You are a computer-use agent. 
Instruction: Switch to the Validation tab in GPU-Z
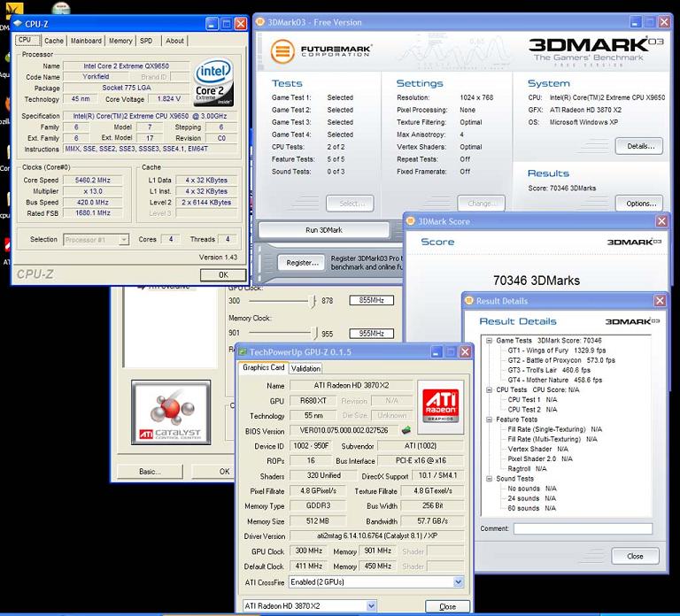[x=305, y=368]
